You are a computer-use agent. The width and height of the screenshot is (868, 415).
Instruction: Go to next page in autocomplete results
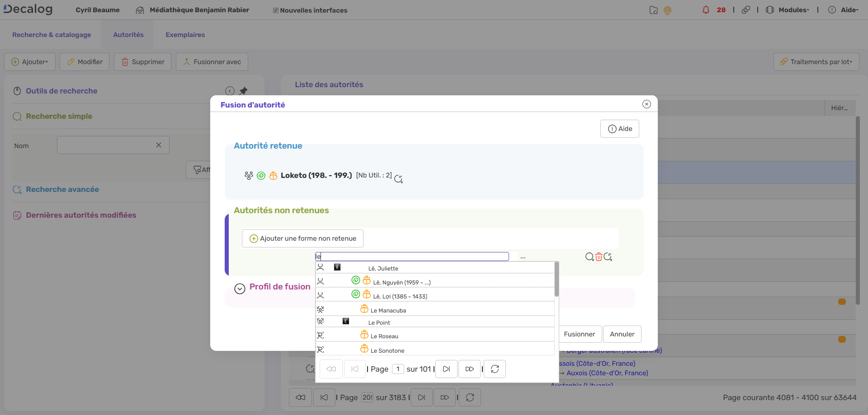point(446,369)
